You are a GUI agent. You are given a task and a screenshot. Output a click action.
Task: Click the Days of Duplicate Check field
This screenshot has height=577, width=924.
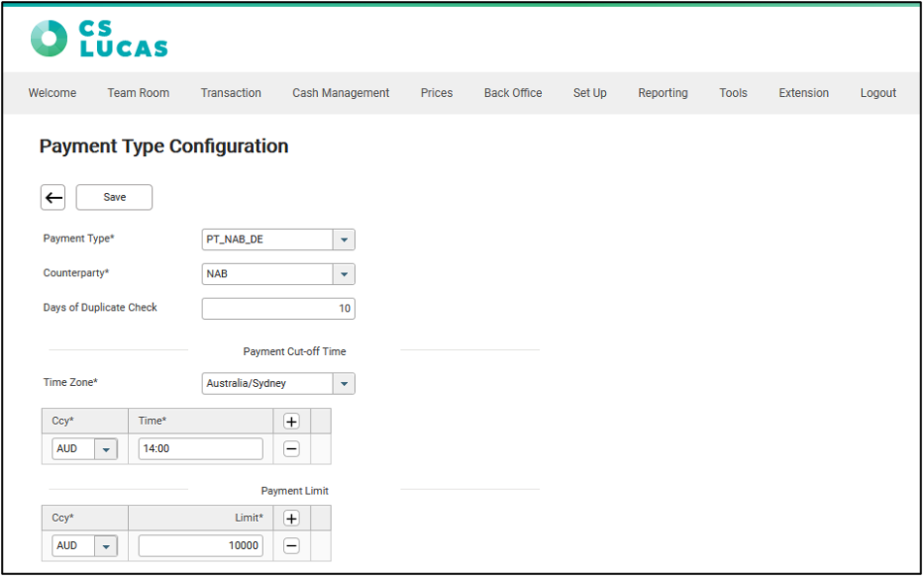click(x=278, y=308)
